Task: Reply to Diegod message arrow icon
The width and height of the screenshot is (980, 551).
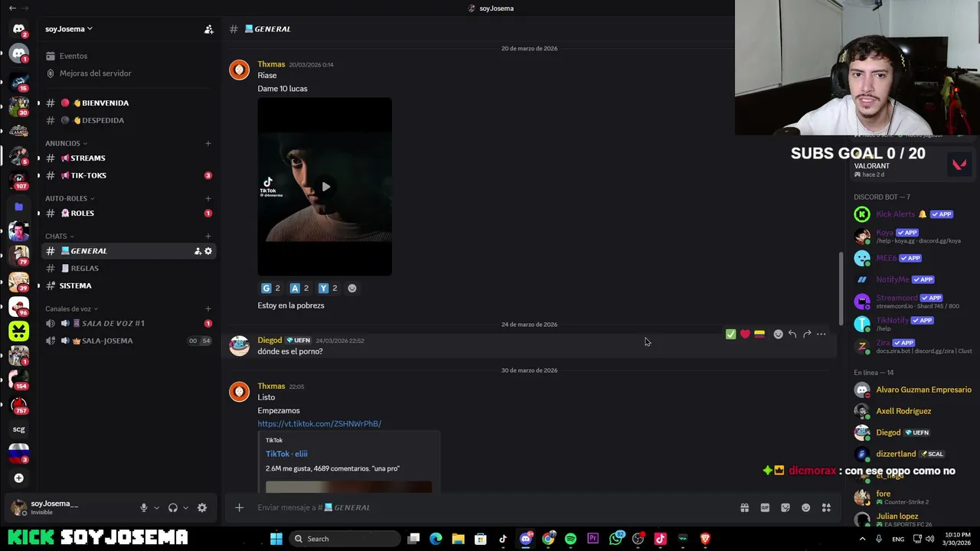Action: [792, 334]
